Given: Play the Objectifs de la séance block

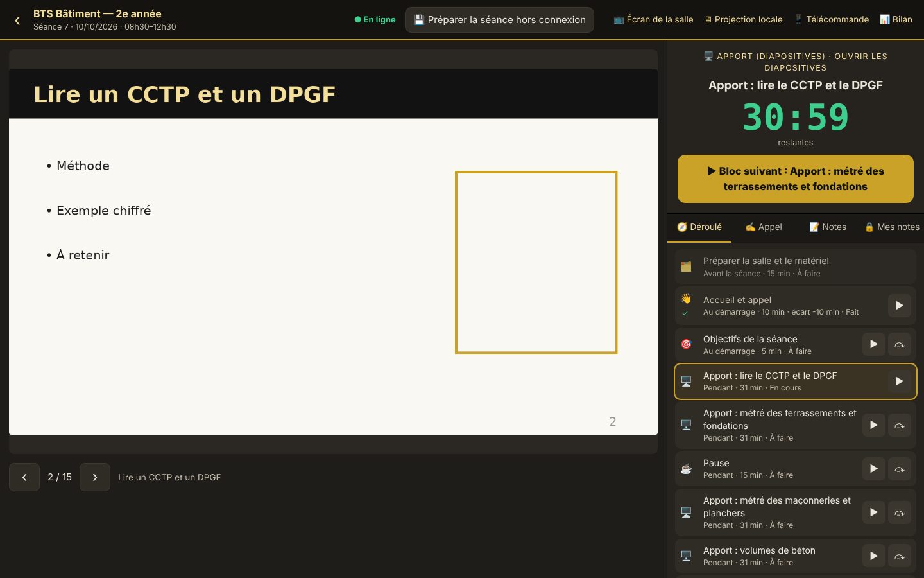Looking at the screenshot, I should coord(874,344).
